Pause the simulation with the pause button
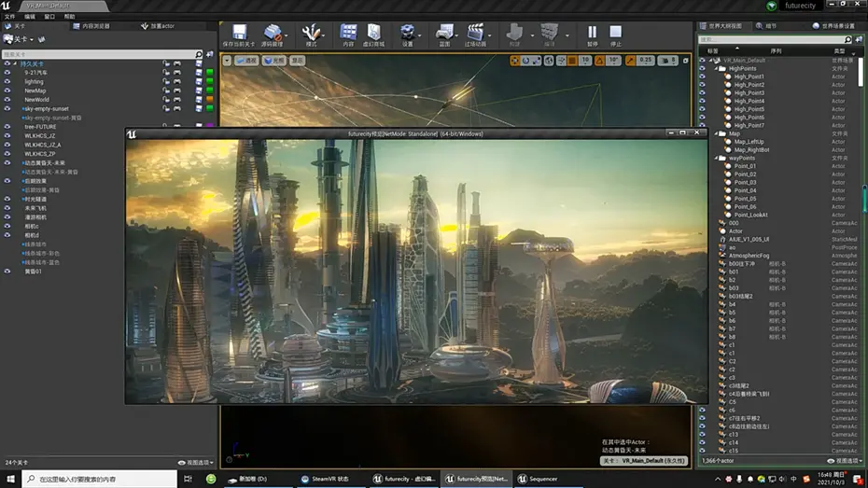868x488 pixels. (593, 32)
